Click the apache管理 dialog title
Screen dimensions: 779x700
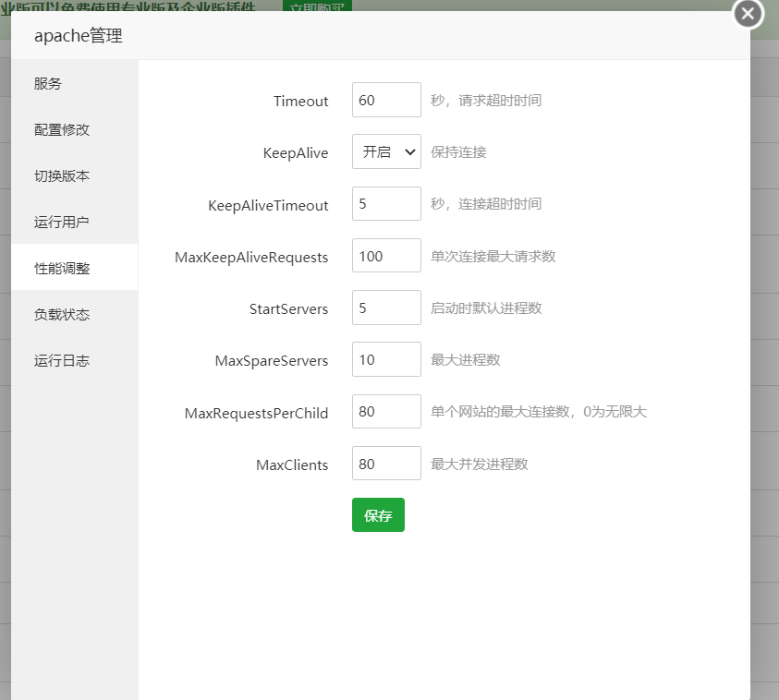click(x=78, y=36)
